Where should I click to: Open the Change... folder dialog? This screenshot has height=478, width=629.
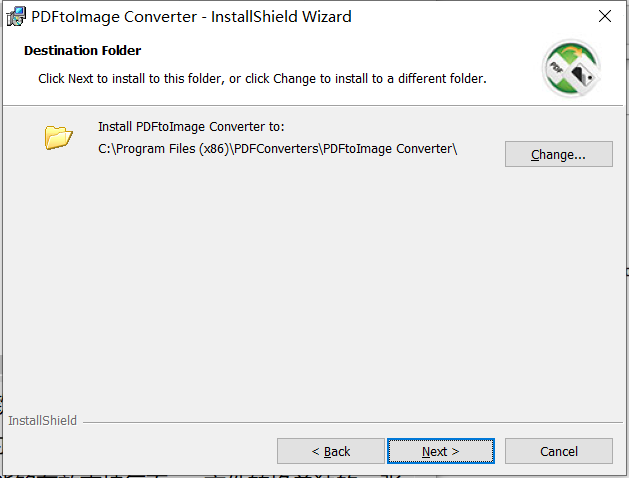tap(558, 154)
